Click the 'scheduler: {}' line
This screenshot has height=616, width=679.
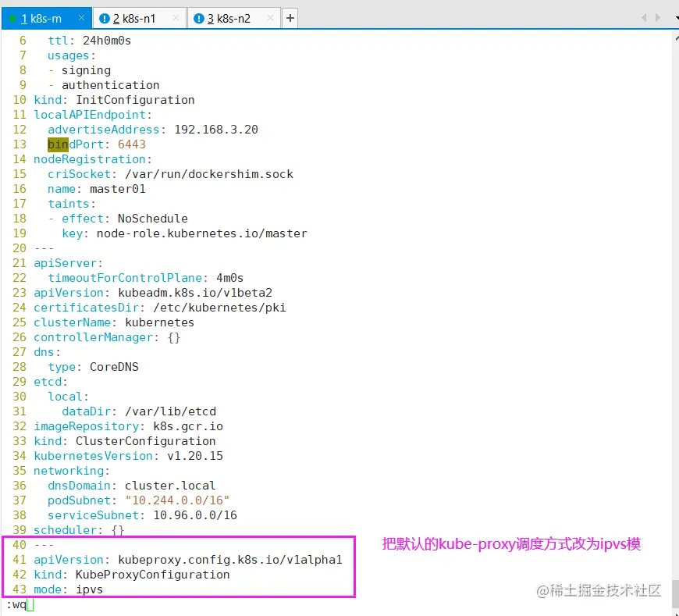(79, 530)
